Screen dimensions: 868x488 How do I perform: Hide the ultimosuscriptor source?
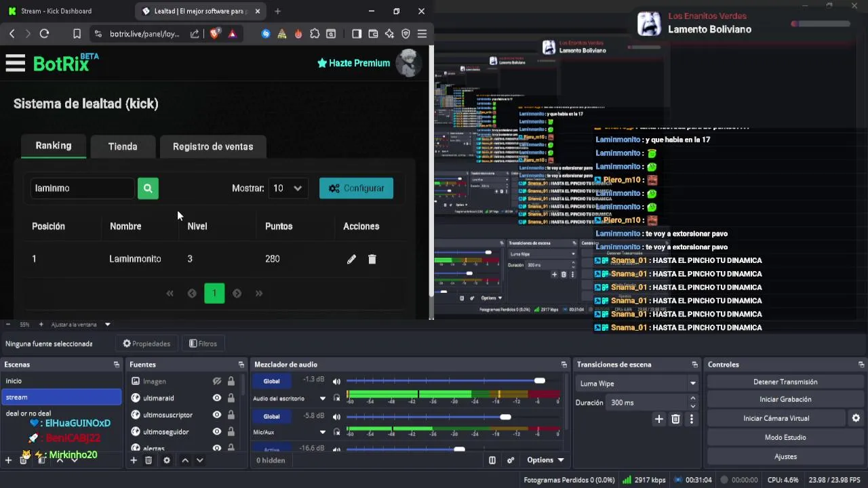(x=217, y=415)
